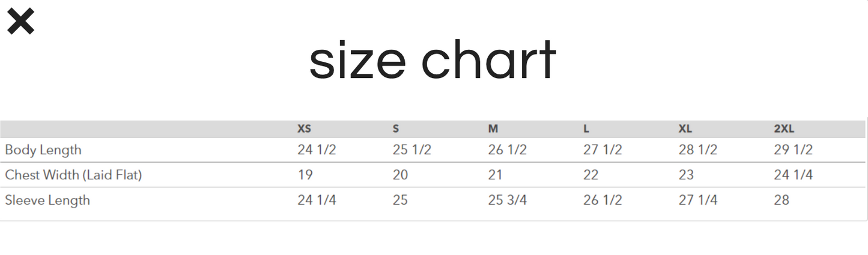This screenshot has width=868, height=255.
Task: Click the M size column header
Action: pyautogui.click(x=493, y=129)
